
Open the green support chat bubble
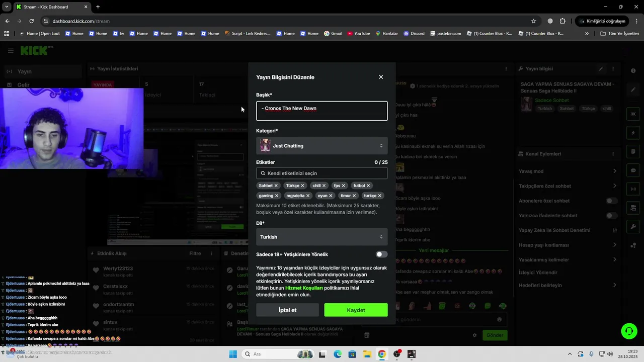tap(629, 331)
